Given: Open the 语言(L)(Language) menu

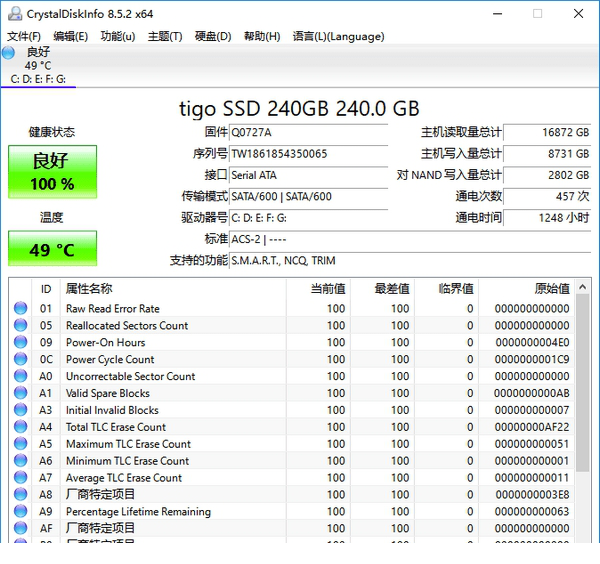Looking at the screenshot, I should (x=337, y=36).
